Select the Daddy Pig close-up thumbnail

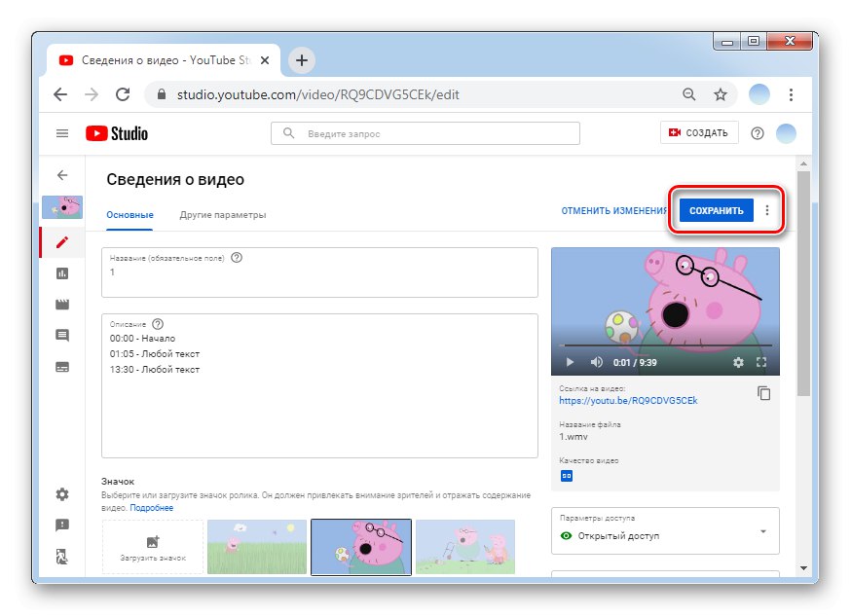[x=361, y=547]
